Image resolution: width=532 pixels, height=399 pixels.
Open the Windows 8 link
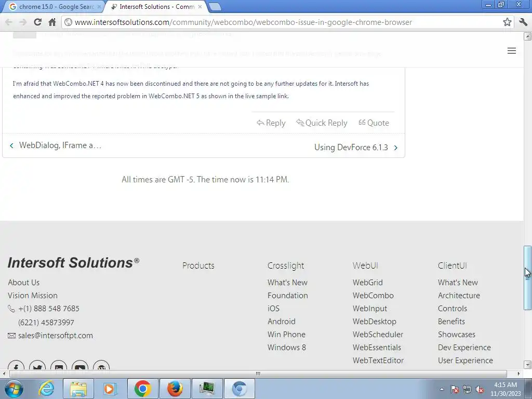click(x=287, y=348)
